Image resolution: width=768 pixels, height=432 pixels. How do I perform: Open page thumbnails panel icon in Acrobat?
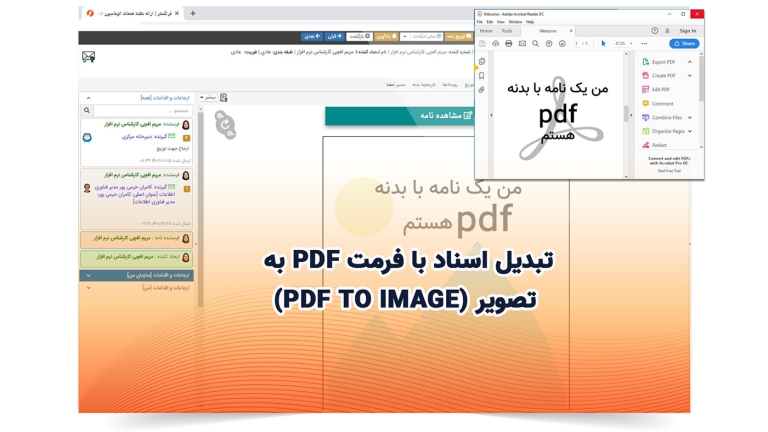click(482, 62)
